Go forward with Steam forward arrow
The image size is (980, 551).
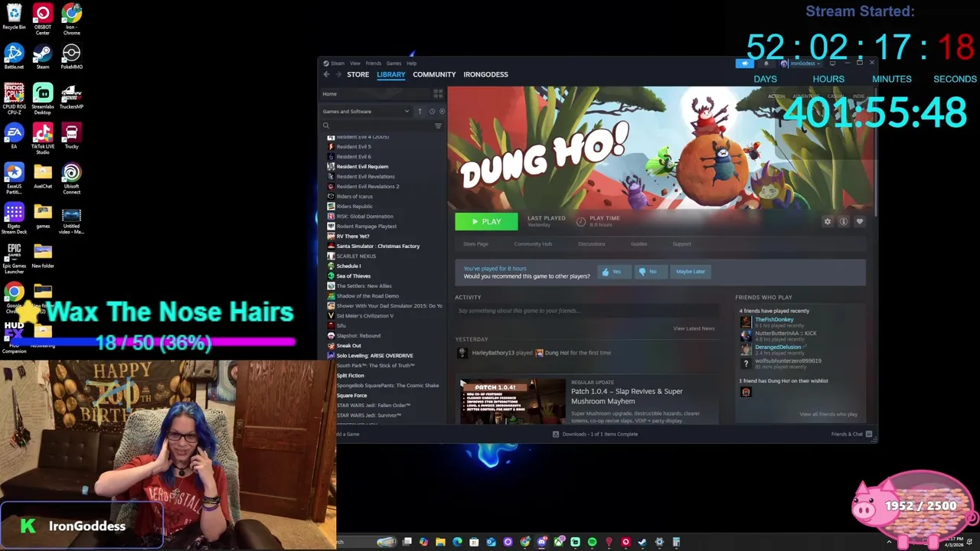coord(338,74)
